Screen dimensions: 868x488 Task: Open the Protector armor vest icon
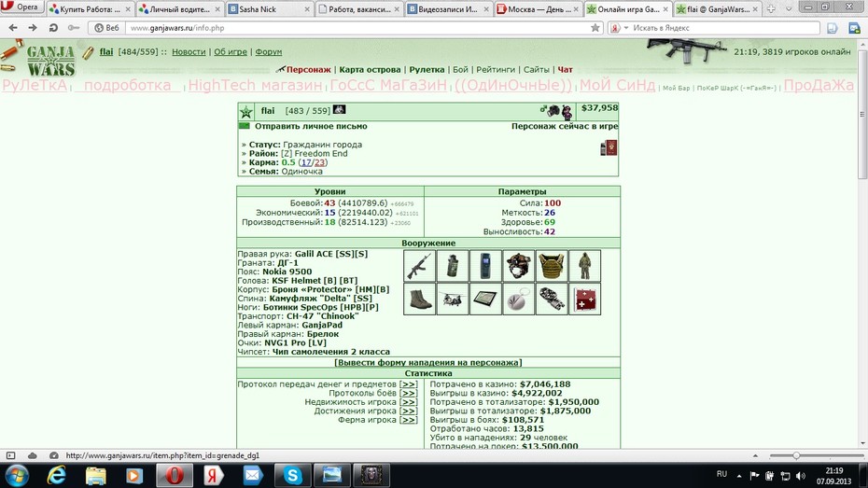(552, 266)
